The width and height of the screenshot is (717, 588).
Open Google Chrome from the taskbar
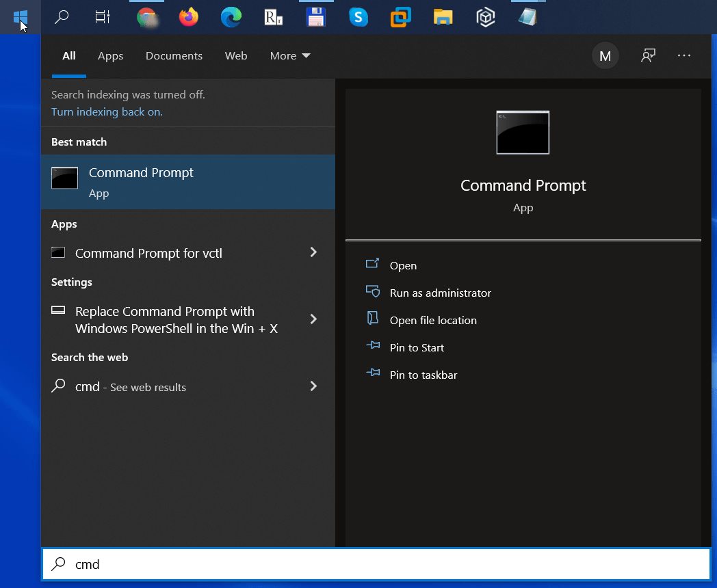tap(146, 17)
